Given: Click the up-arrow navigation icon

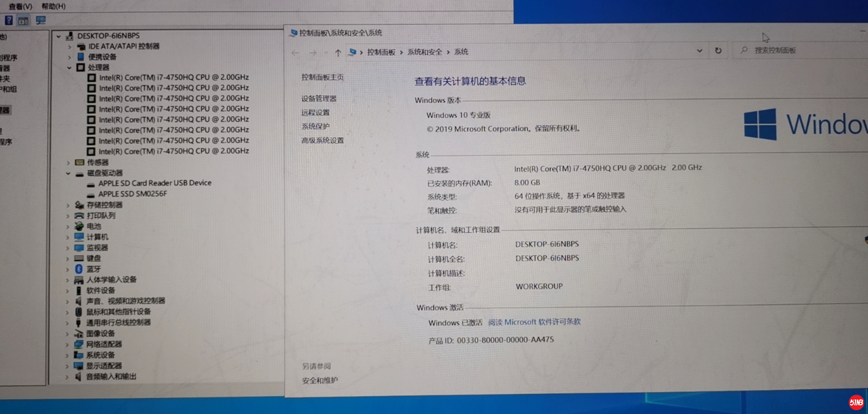Looking at the screenshot, I should [x=338, y=53].
